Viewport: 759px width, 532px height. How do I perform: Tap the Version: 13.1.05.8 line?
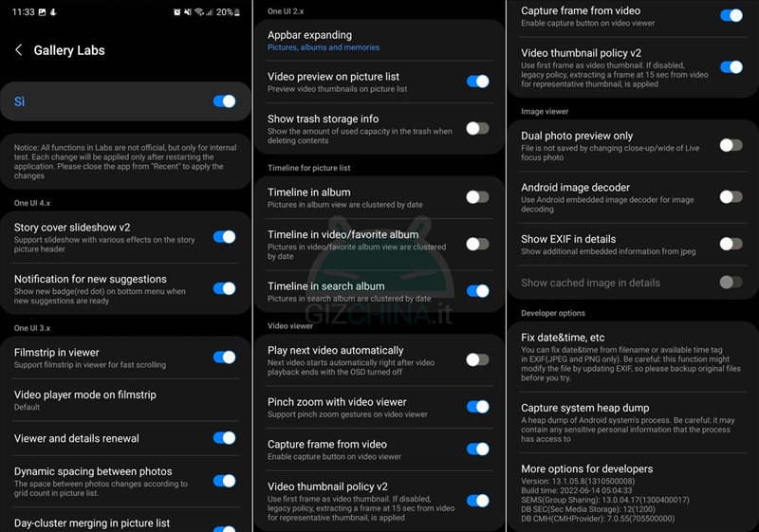coord(578,481)
